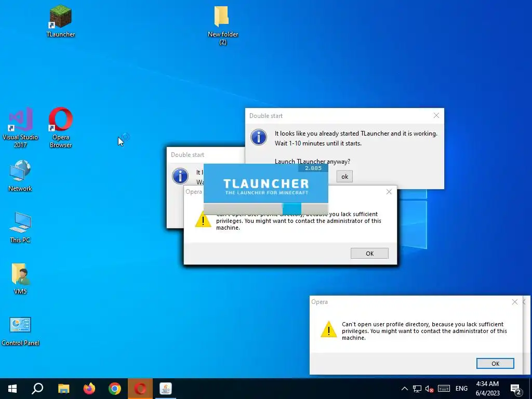Click the rear Double start dialog title bar
The height and width of the screenshot is (399, 532).
pos(206,155)
